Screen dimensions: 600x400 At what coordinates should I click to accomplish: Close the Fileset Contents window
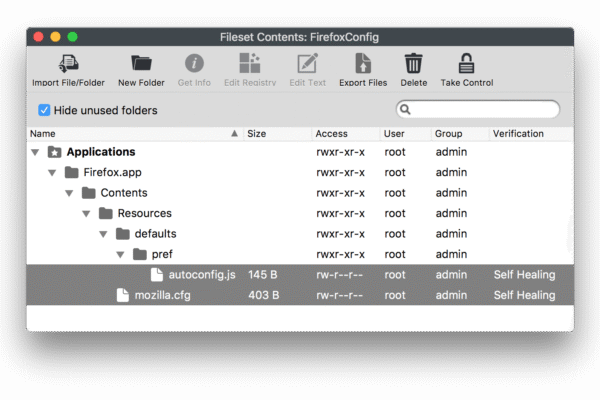pos(38,37)
